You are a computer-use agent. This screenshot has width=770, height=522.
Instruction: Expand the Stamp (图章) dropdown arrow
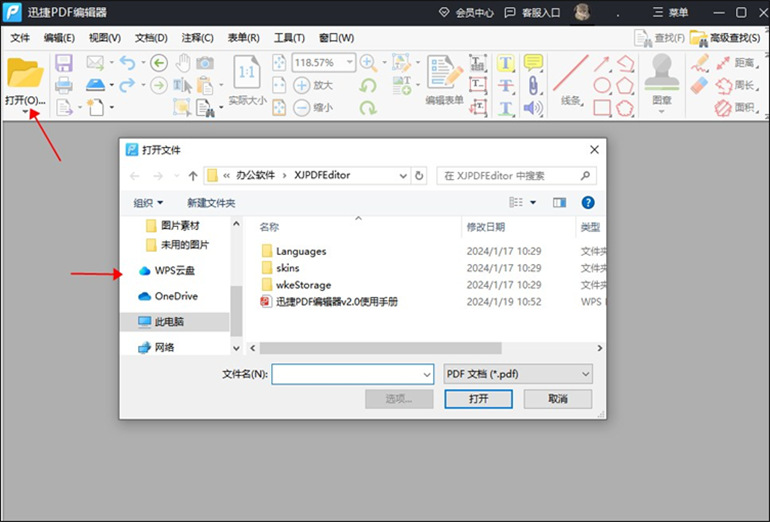point(661,112)
